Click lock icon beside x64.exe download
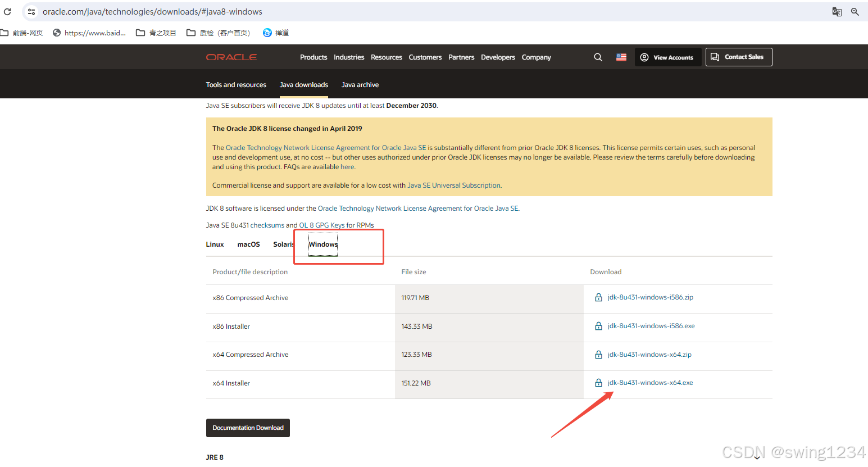Viewport: 868px width, 467px height. (598, 383)
